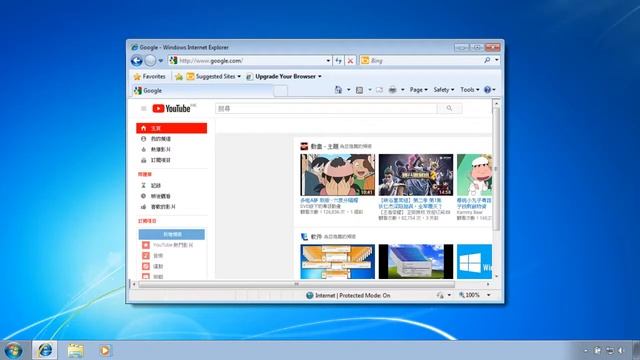Image resolution: width=640 pixels, height=360 pixels.
Task: Open the Safety menu
Action: pyautogui.click(x=444, y=90)
